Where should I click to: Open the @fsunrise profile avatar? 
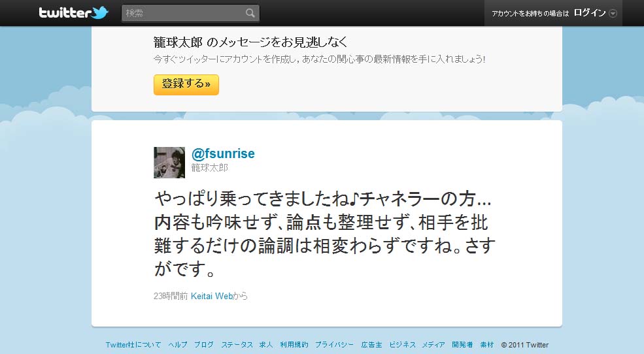(169, 163)
